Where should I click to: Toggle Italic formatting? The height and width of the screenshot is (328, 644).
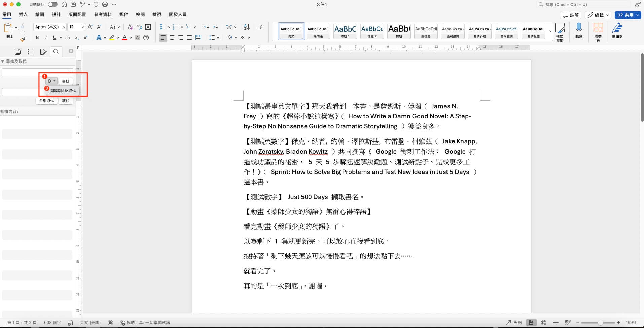coord(46,38)
